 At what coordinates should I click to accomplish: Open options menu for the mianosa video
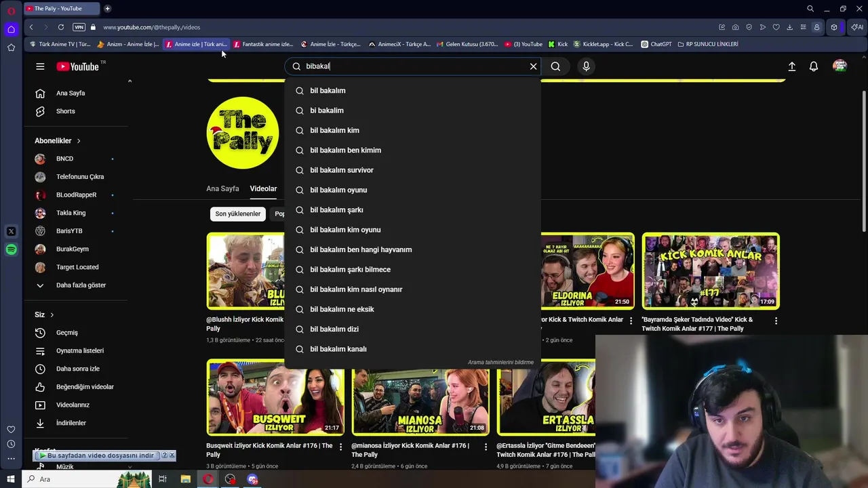(486, 447)
